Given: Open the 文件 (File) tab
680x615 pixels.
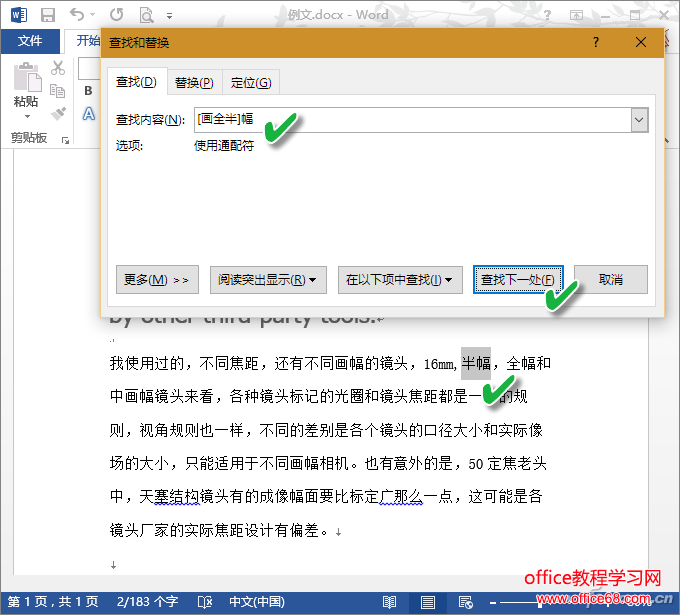Looking at the screenshot, I should [x=30, y=41].
